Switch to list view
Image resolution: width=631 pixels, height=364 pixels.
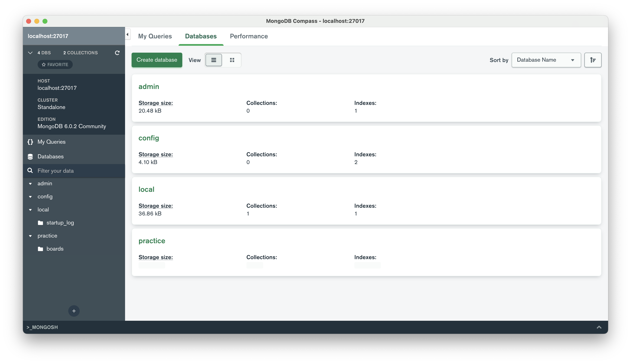(214, 60)
